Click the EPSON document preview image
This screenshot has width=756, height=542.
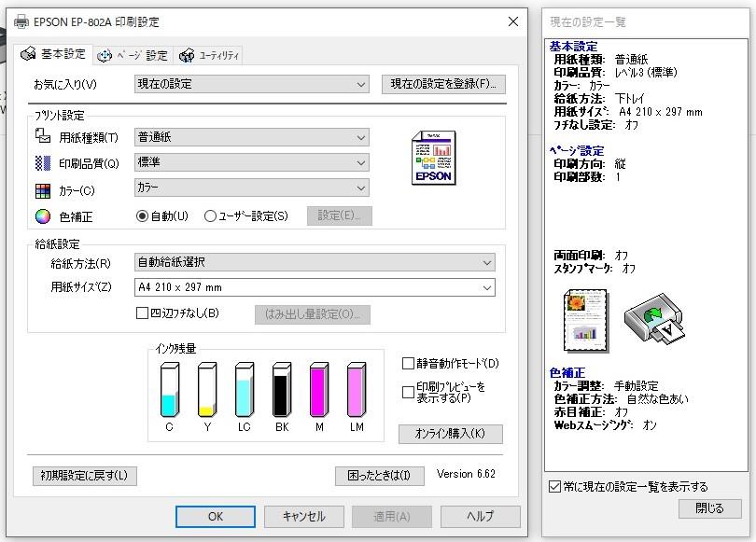433,158
